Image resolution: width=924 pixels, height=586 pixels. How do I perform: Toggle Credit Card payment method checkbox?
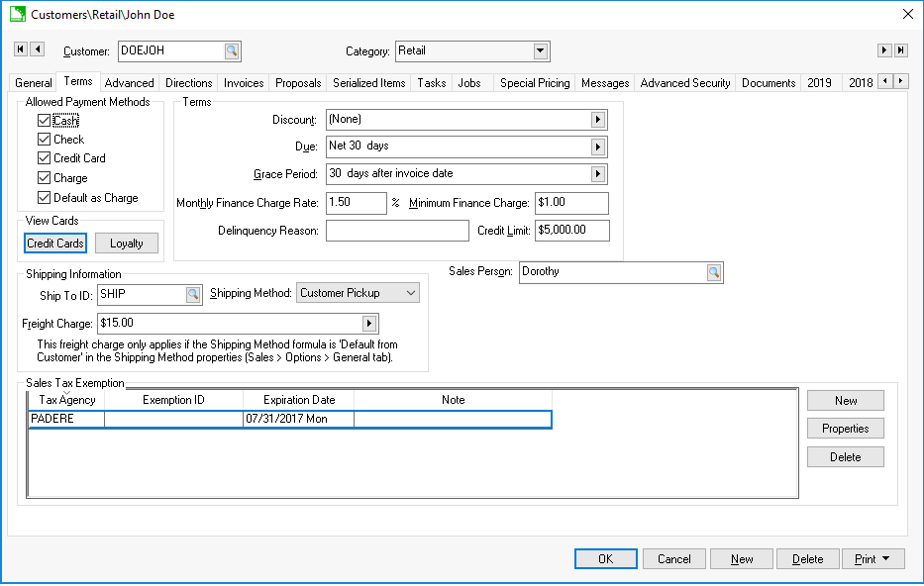(x=44, y=158)
